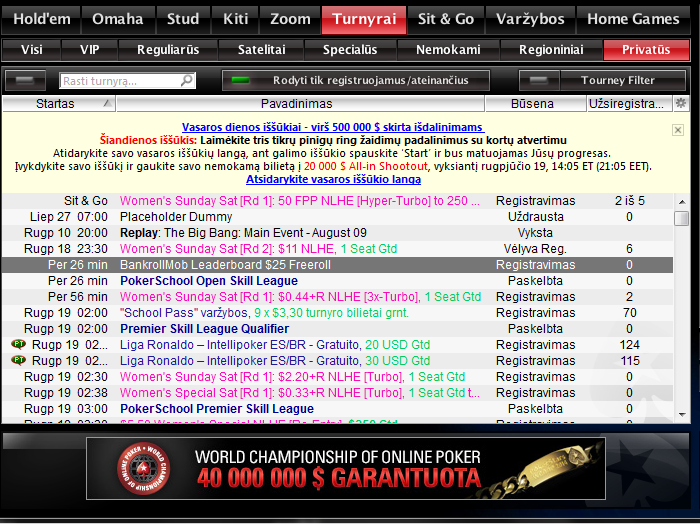Click the registered count '124'

point(629,345)
